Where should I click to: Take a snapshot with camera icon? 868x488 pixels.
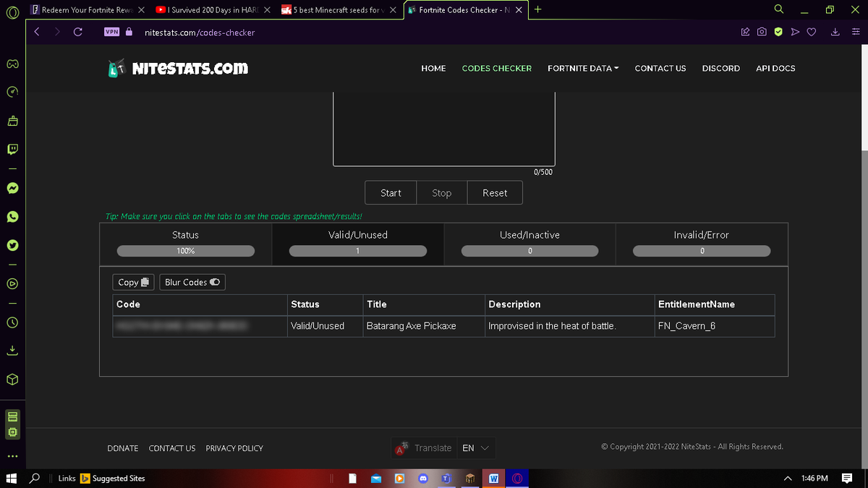click(762, 32)
